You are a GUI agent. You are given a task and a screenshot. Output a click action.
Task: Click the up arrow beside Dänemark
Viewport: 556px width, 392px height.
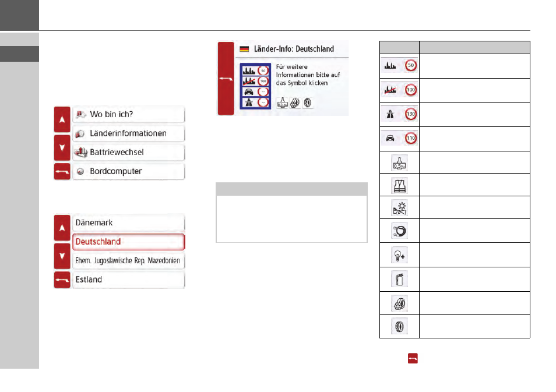tap(62, 228)
